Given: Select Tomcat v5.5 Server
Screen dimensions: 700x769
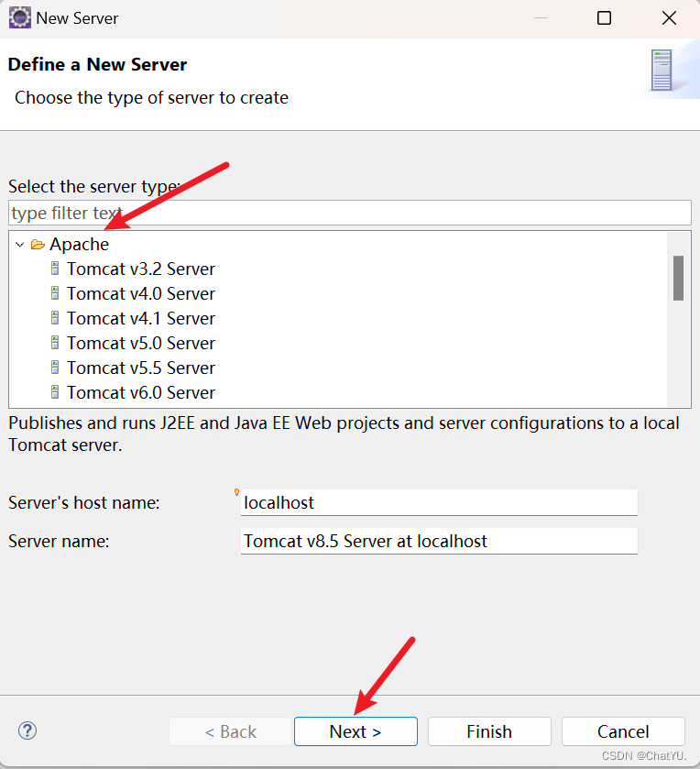Looking at the screenshot, I should coord(141,368).
